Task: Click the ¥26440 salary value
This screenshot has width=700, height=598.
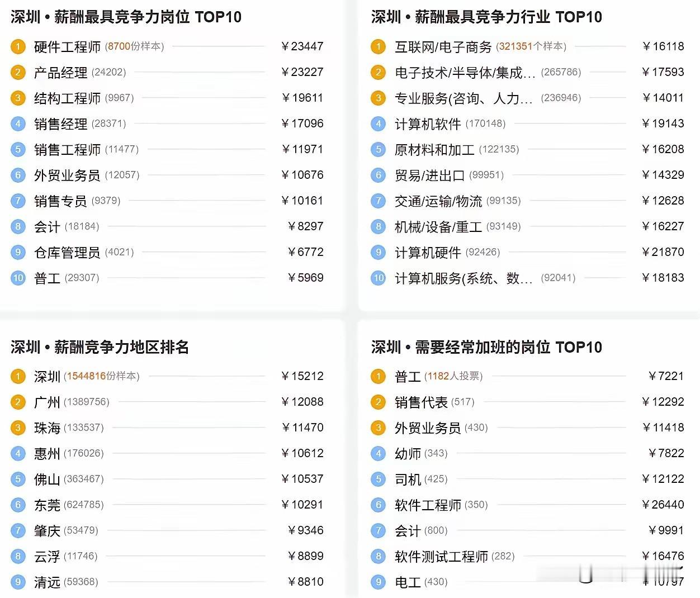Action: point(663,505)
